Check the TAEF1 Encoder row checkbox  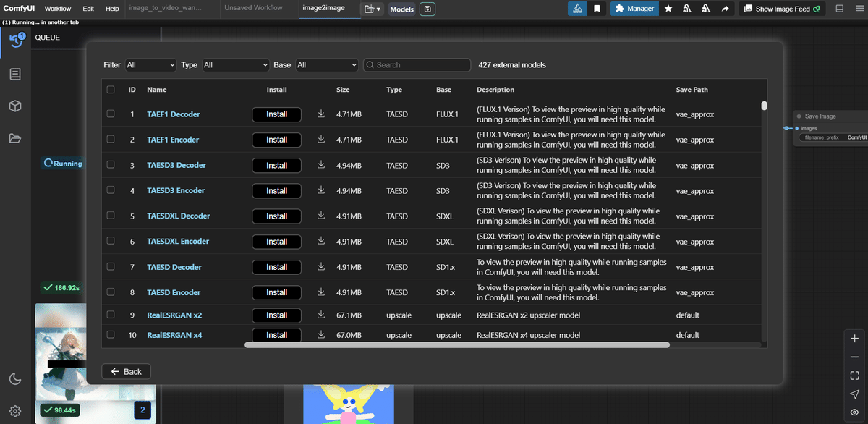coord(111,139)
